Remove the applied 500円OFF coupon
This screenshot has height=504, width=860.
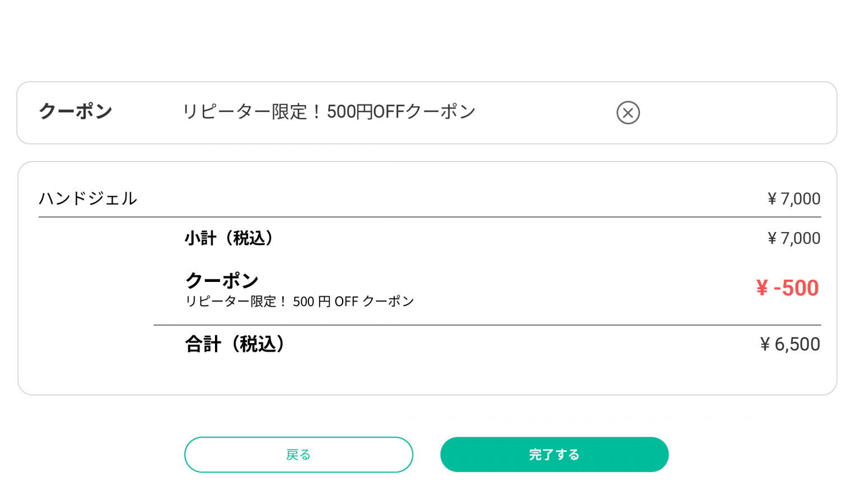[628, 112]
